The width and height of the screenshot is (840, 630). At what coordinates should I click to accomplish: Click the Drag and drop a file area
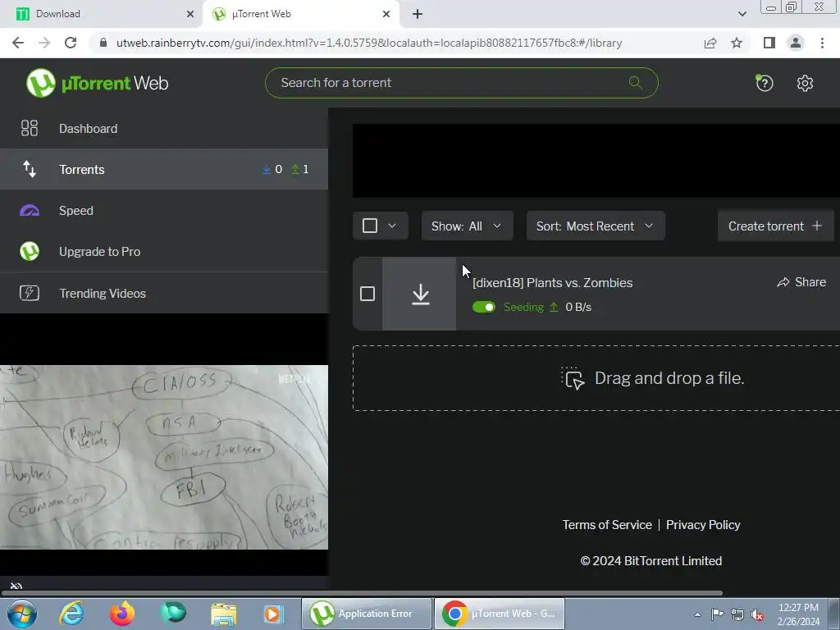pyautogui.click(x=596, y=378)
